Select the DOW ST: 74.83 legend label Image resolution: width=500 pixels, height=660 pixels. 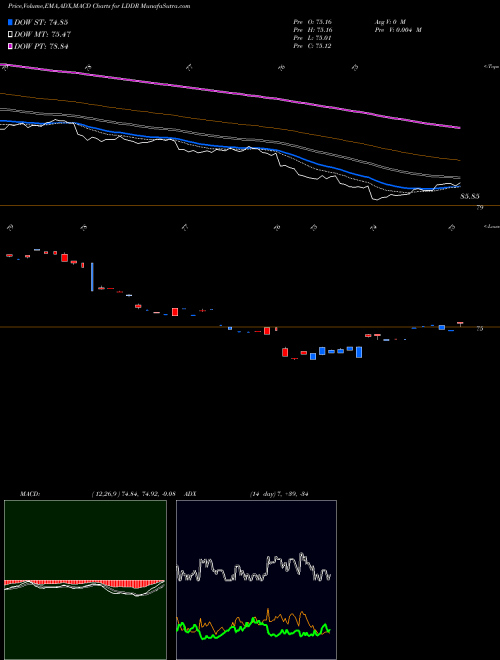(41, 22)
